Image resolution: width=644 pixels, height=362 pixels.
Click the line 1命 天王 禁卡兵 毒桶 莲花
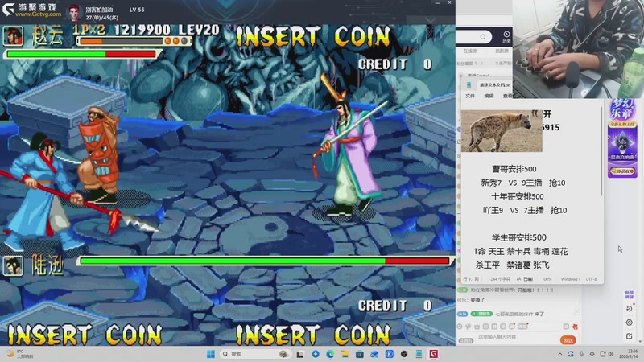[x=520, y=251]
